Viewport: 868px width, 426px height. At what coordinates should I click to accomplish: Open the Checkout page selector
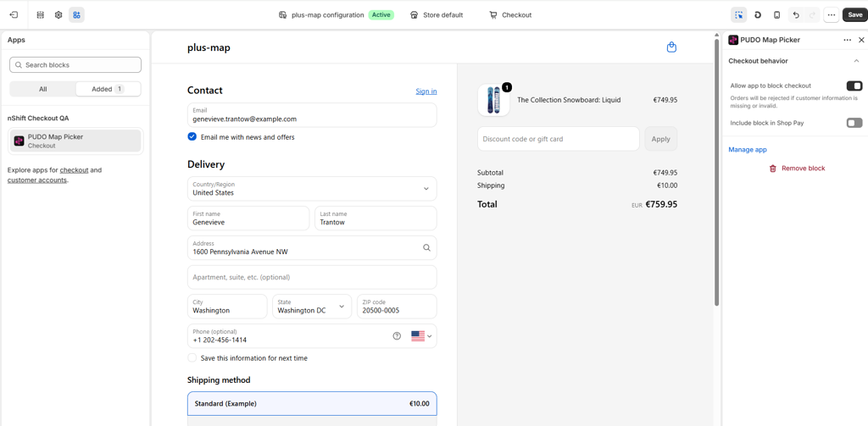click(x=510, y=15)
